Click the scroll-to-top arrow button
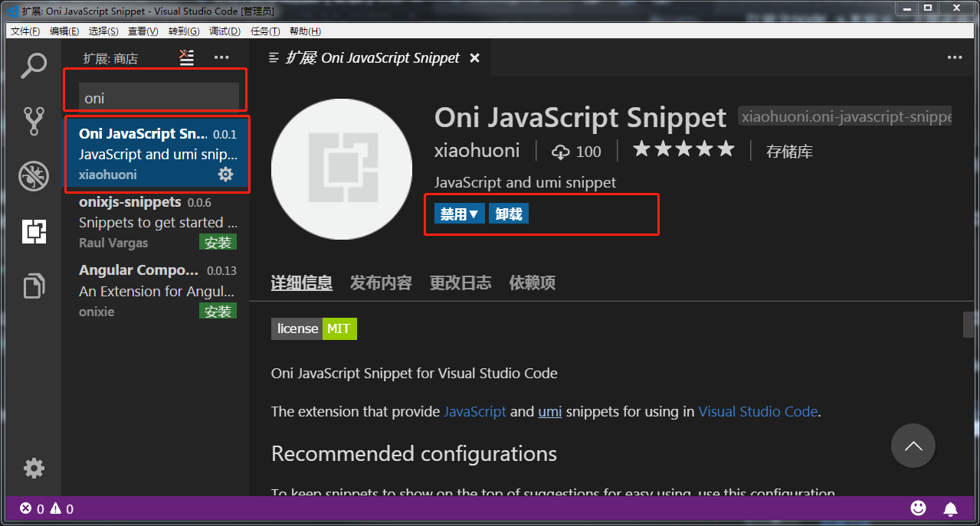Screen dimensions: 980x526 [913, 446]
